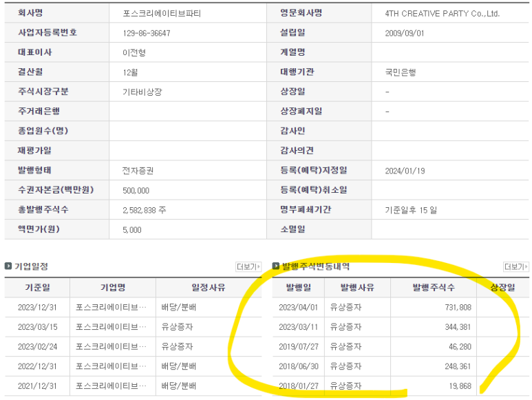The image size is (532, 400).
Task: Click 유상증자 in the 2023/03/15 schedule row
Action: [177, 327]
